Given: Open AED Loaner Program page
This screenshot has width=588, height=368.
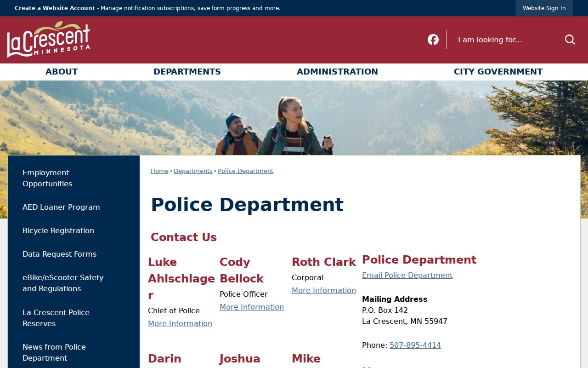Looking at the screenshot, I should click(x=61, y=207).
